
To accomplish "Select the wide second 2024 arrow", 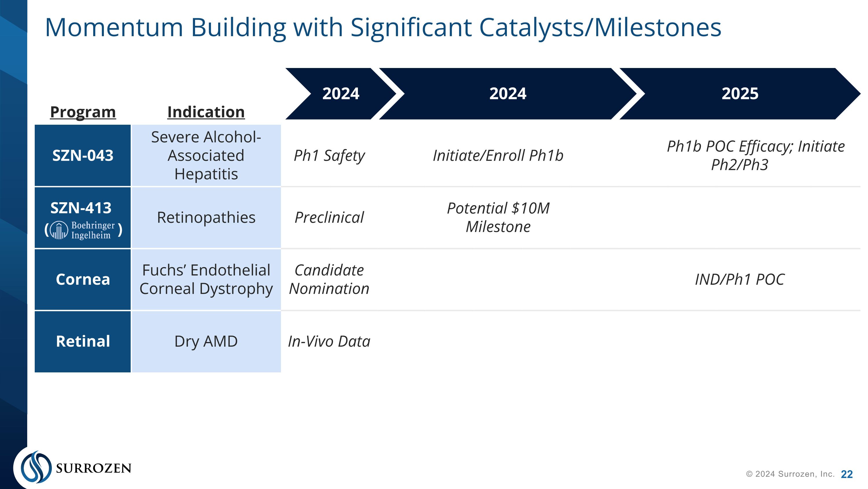I will (x=508, y=94).
